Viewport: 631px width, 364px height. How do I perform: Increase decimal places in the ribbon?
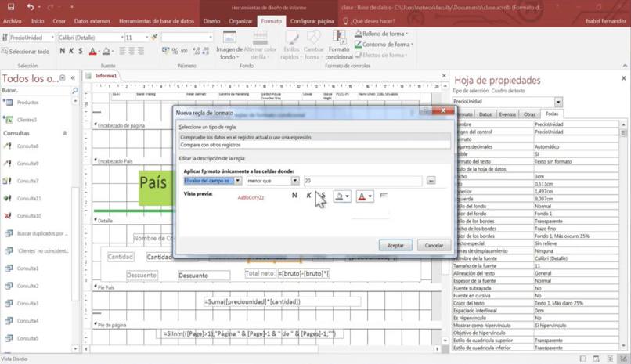pos(197,51)
